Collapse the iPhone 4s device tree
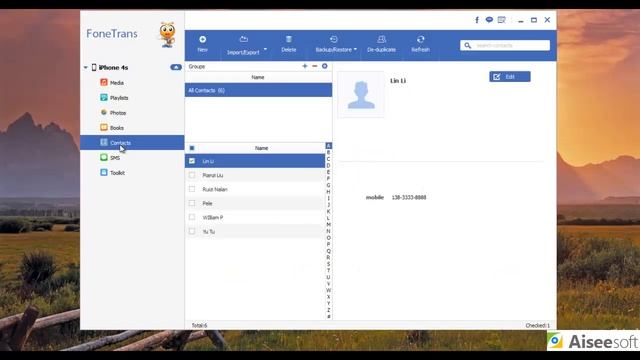640x360 pixels. [x=86, y=67]
